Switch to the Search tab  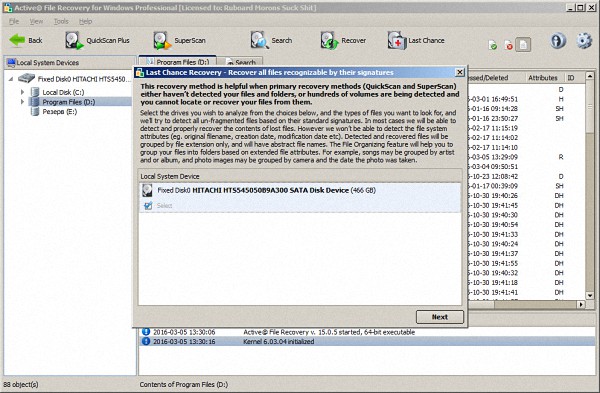pyautogui.click(x=240, y=62)
